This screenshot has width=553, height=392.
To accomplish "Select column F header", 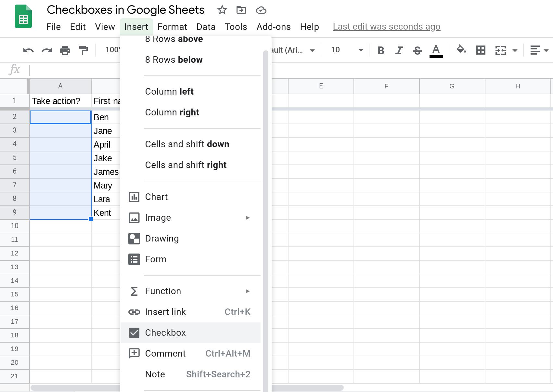I will [x=386, y=86].
